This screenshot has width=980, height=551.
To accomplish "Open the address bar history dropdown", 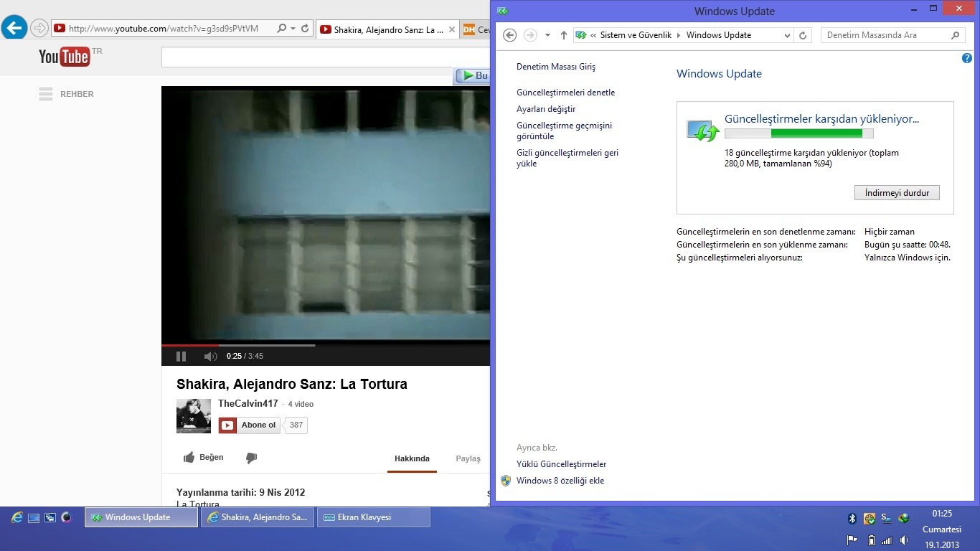I will tap(787, 35).
